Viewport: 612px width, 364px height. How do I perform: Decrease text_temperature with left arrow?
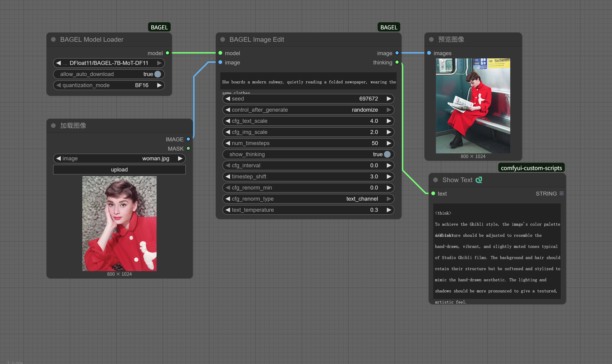coord(227,210)
